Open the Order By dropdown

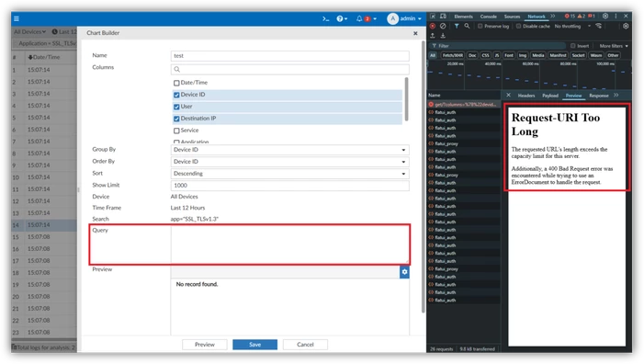pyautogui.click(x=289, y=162)
